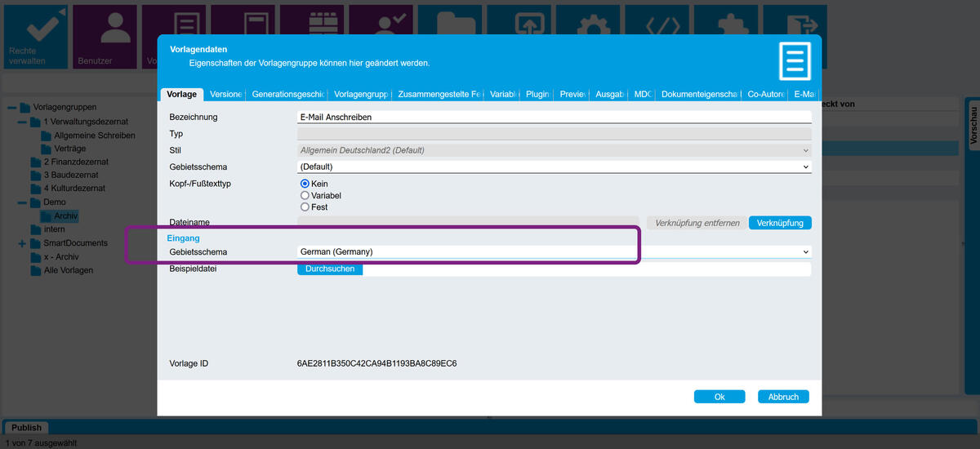Open the (Default) Gebietsschema dropdown
This screenshot has width=980, height=449.
(555, 167)
